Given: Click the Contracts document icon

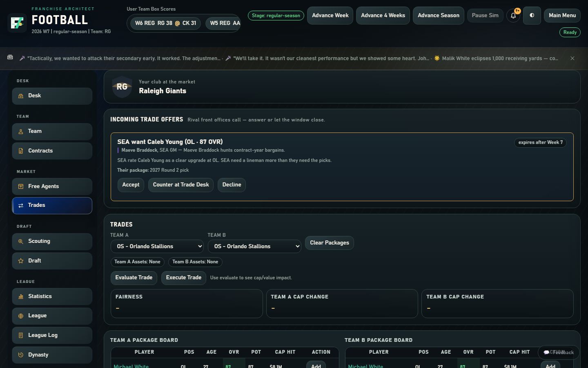Looking at the screenshot, I should pyautogui.click(x=21, y=151).
